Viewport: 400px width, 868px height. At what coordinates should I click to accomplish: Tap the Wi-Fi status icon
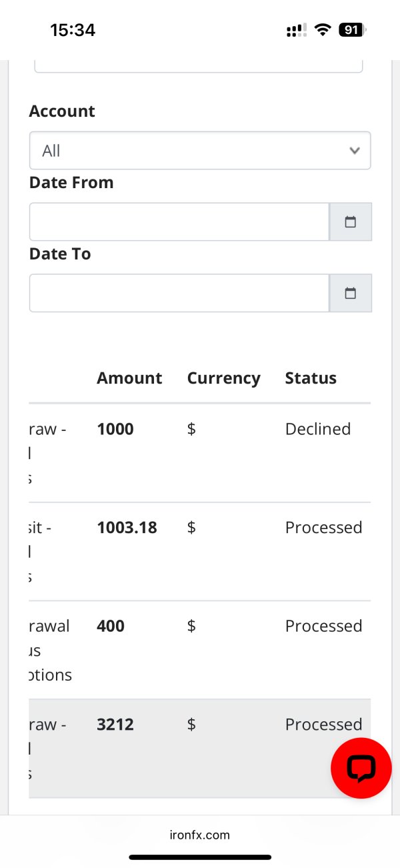(323, 30)
